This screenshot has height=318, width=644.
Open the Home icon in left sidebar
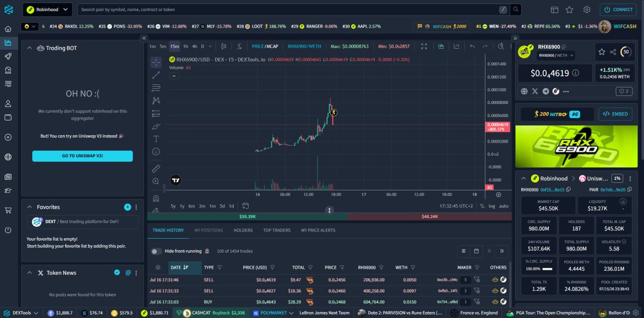(8, 29)
